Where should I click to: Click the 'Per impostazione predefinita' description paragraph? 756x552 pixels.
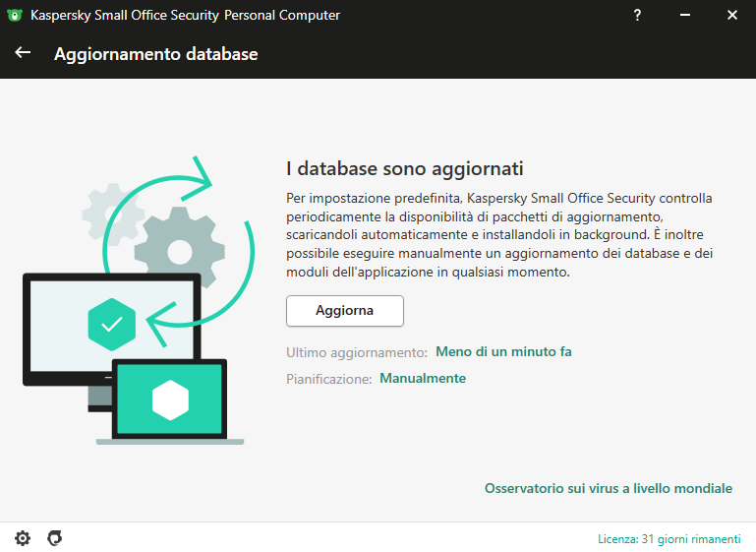[x=499, y=235]
